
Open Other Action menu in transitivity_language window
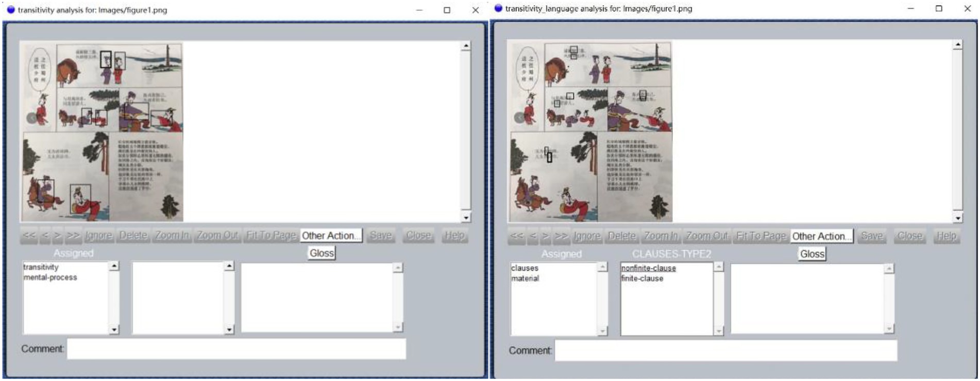821,236
